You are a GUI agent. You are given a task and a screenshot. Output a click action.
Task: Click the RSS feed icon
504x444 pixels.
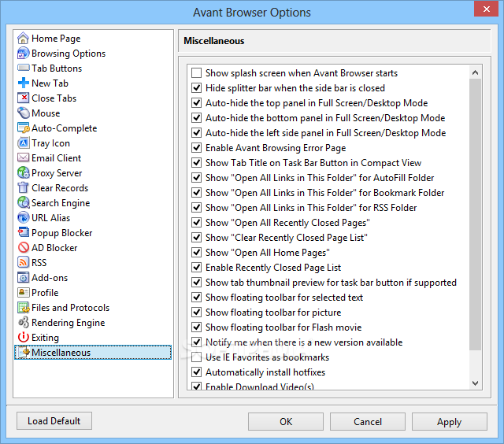[23, 262]
